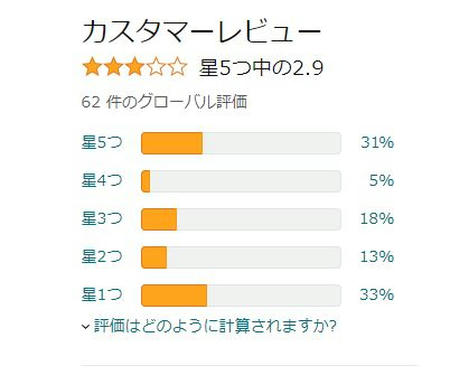The width and height of the screenshot is (450, 375).
Task: Click the third filled rating star
Action: pos(135,67)
